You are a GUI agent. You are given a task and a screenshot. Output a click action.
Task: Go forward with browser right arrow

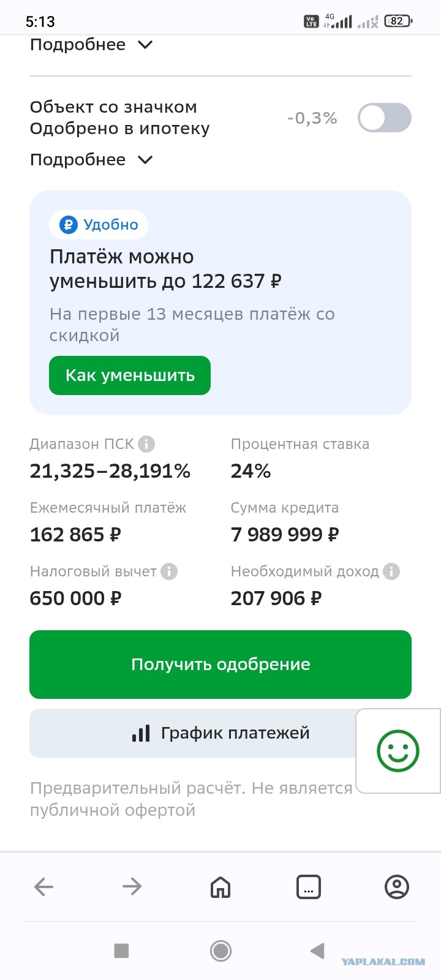[x=132, y=886]
